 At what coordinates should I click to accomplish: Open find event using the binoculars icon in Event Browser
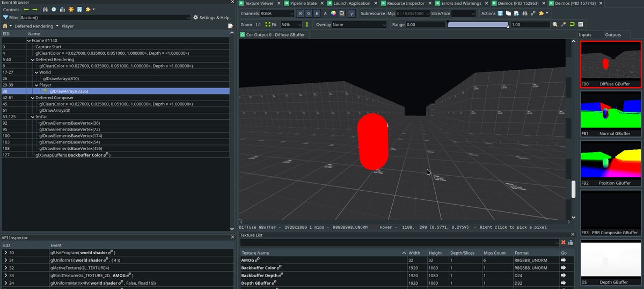tap(46, 10)
